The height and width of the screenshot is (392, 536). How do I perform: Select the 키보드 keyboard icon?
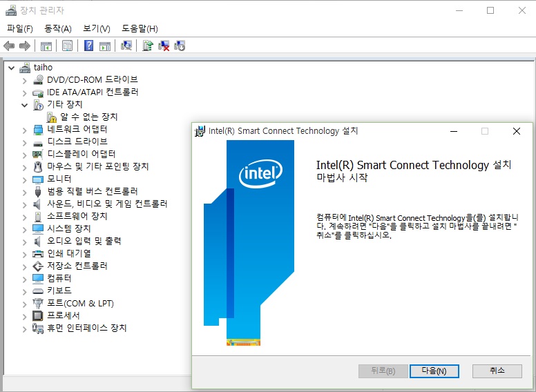tap(38, 291)
